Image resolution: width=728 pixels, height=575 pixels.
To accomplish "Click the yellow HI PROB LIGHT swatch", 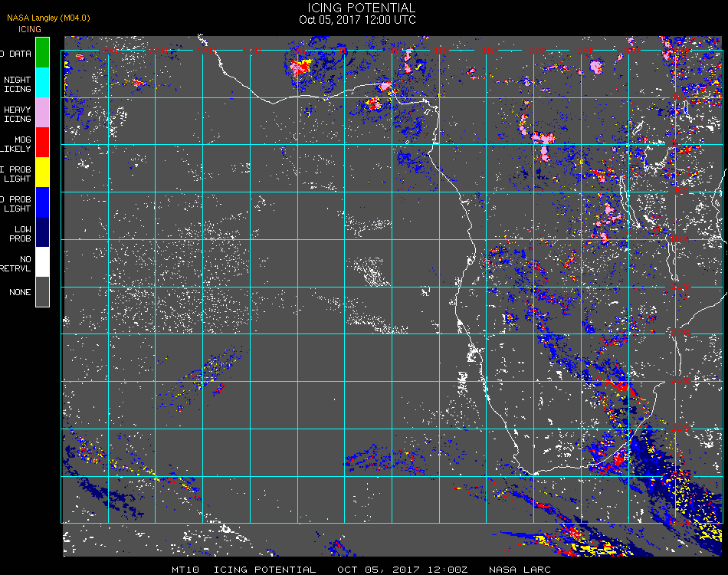I will [x=42, y=172].
